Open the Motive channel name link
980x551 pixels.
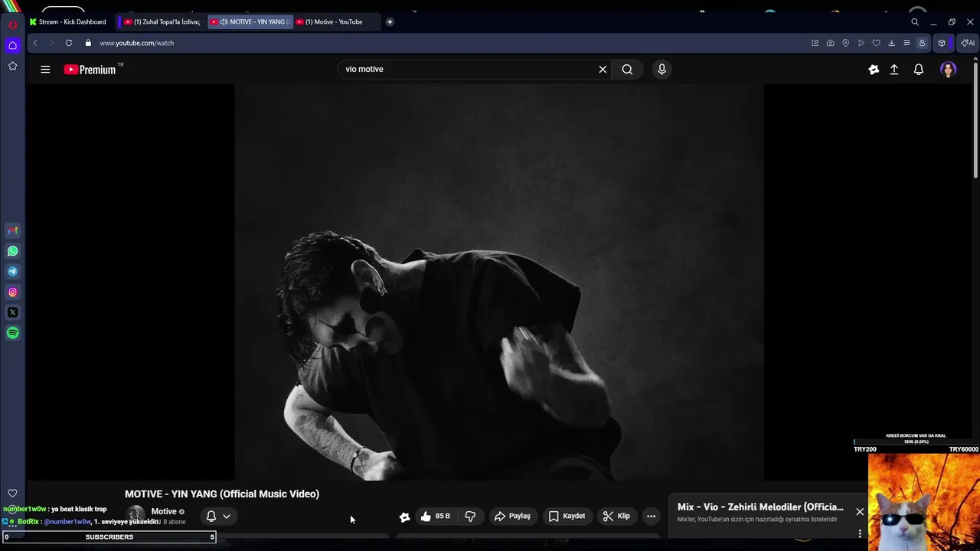point(164,511)
